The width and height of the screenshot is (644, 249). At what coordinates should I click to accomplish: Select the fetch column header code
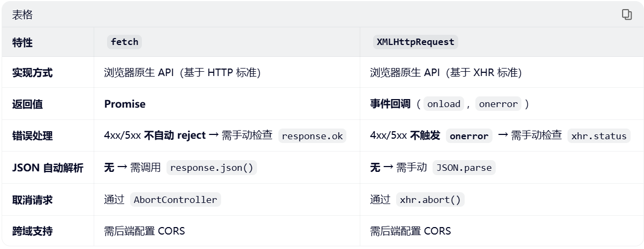click(x=124, y=42)
